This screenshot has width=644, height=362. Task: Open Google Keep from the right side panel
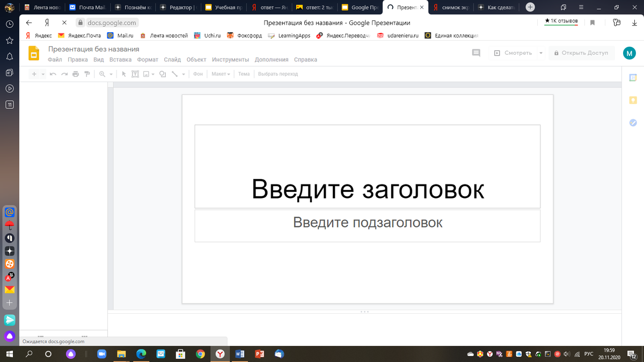633,100
